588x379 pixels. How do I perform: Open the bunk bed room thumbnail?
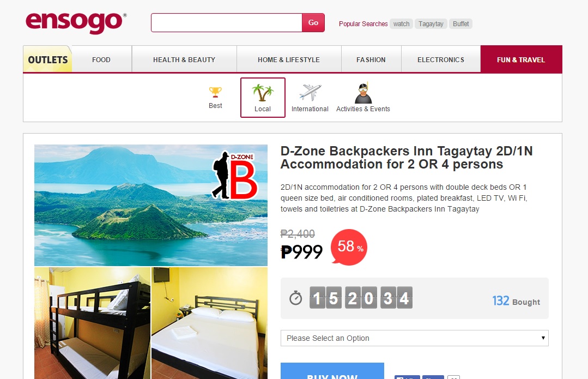coord(92,323)
